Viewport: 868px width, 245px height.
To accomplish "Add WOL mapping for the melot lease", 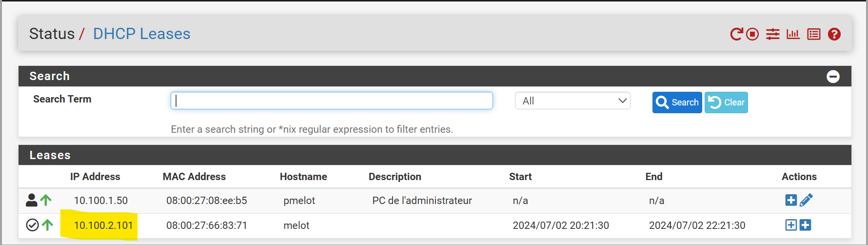I will [806, 225].
